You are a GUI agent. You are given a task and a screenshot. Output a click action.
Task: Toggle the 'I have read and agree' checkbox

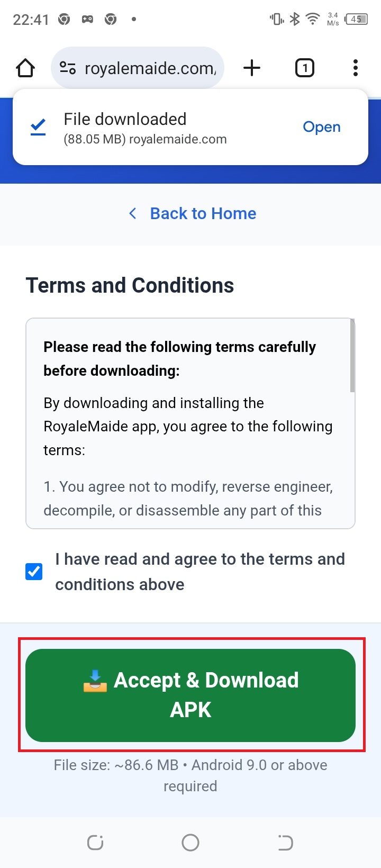[x=33, y=572]
